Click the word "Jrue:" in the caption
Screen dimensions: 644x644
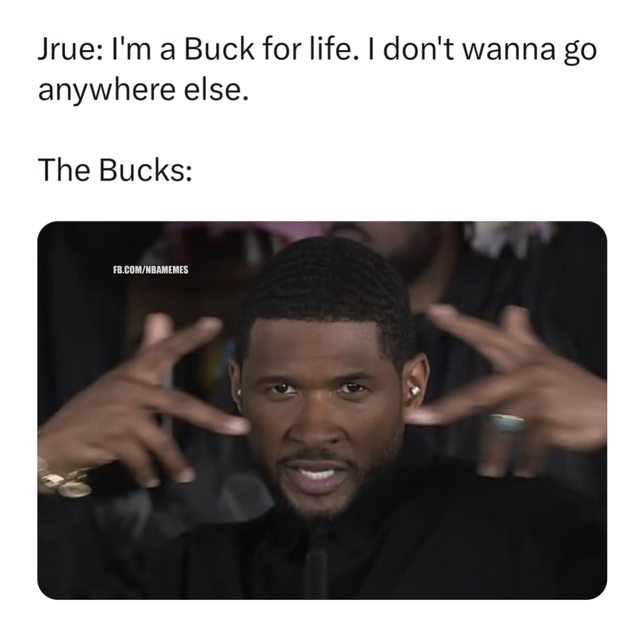[x=67, y=50]
